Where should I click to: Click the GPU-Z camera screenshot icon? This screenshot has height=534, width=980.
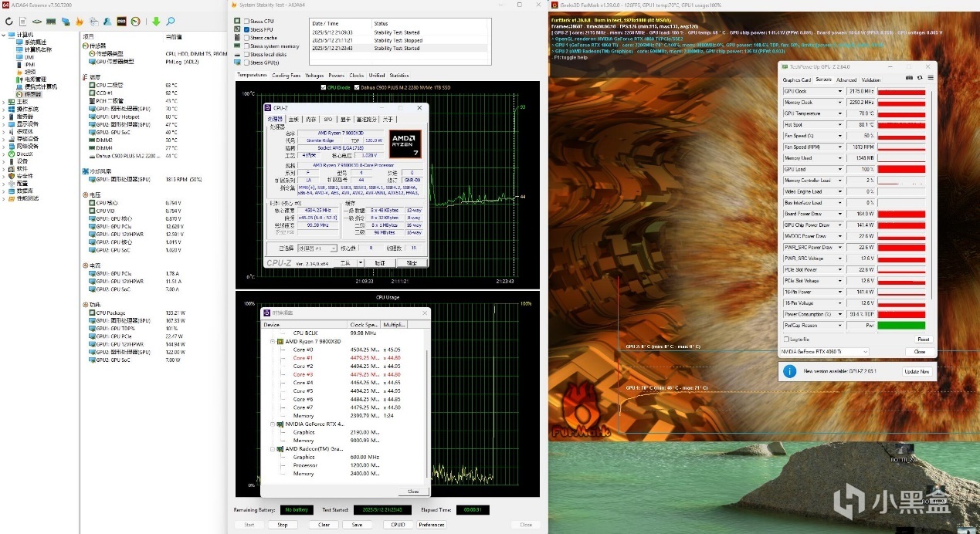909,79
